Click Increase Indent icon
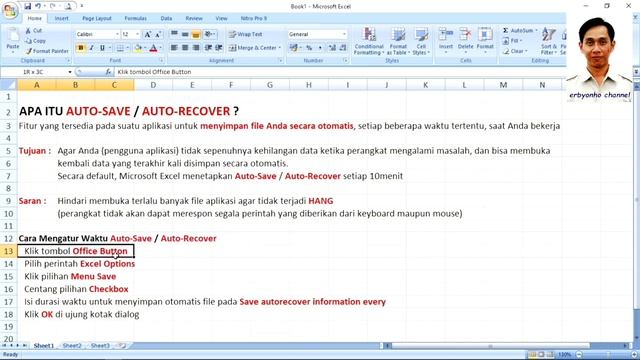 (219, 48)
